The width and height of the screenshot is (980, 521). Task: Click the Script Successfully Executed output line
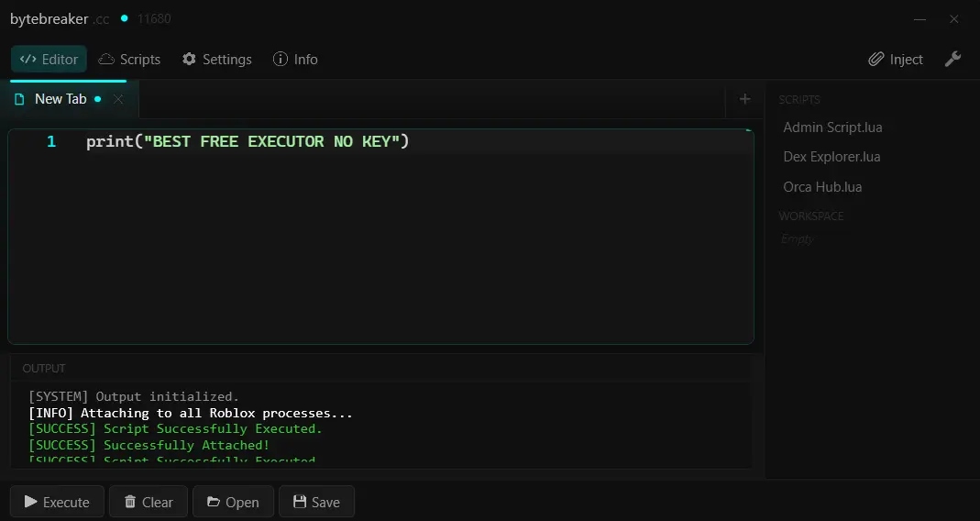(x=175, y=428)
